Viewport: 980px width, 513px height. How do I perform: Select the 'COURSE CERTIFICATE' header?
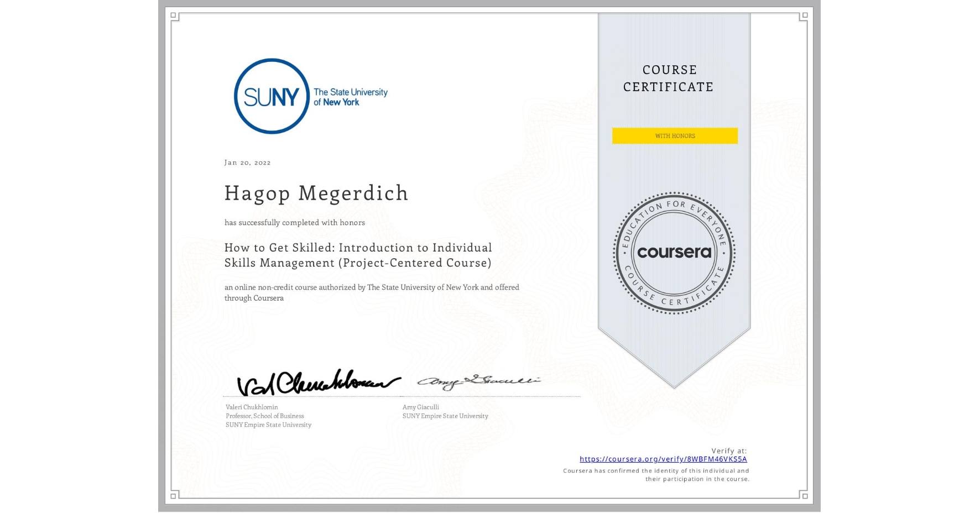coord(668,78)
